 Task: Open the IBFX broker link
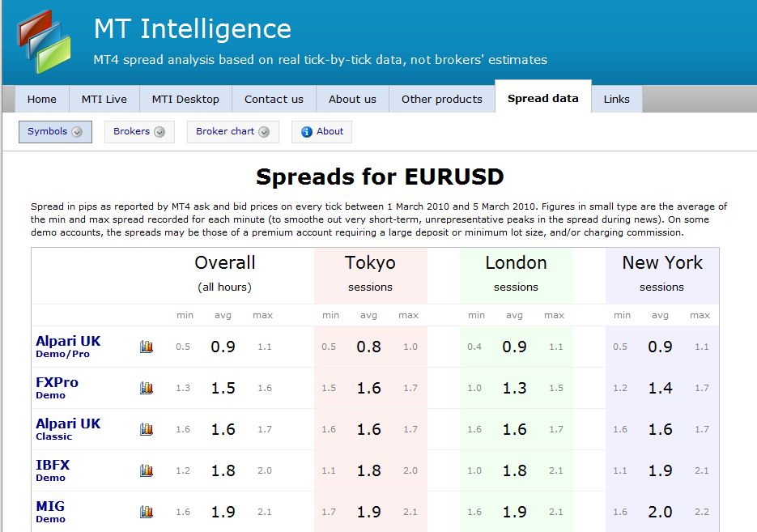[53, 465]
